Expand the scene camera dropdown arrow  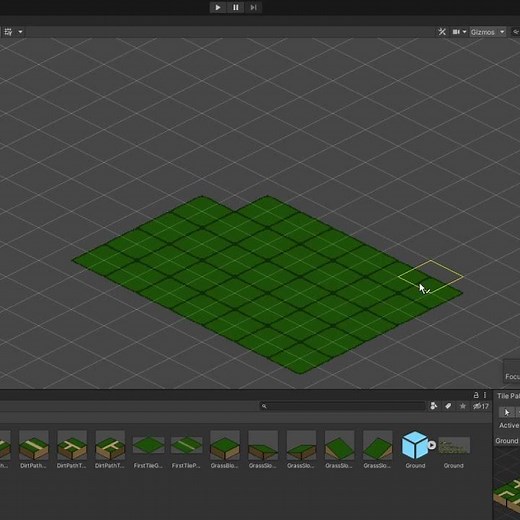tap(464, 32)
